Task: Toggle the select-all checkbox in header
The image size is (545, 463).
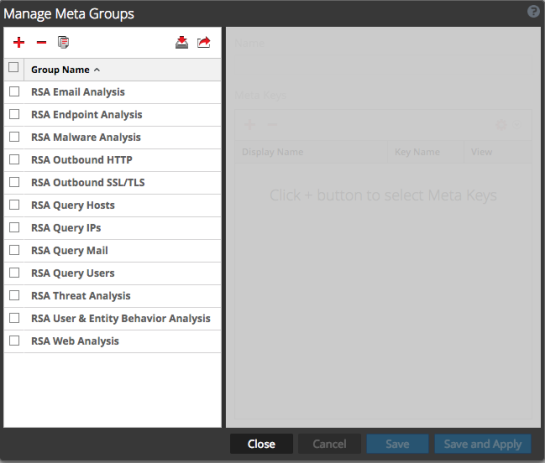Action: coord(14,67)
